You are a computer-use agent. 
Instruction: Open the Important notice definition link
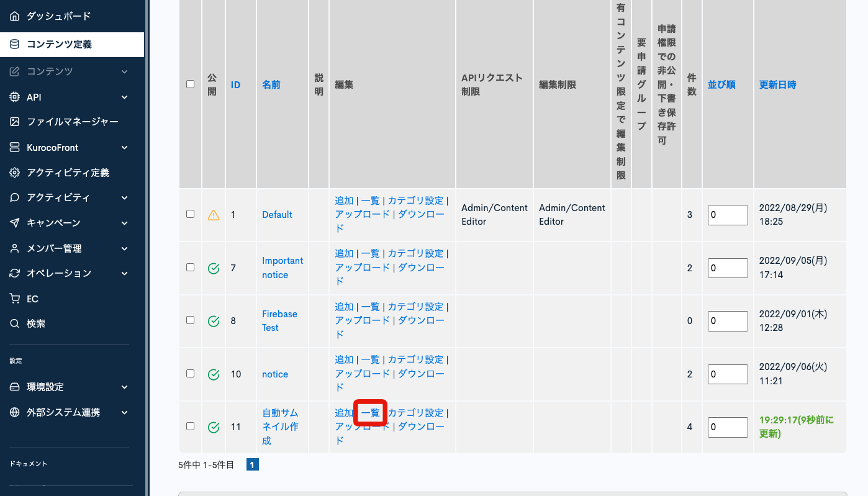coord(283,268)
